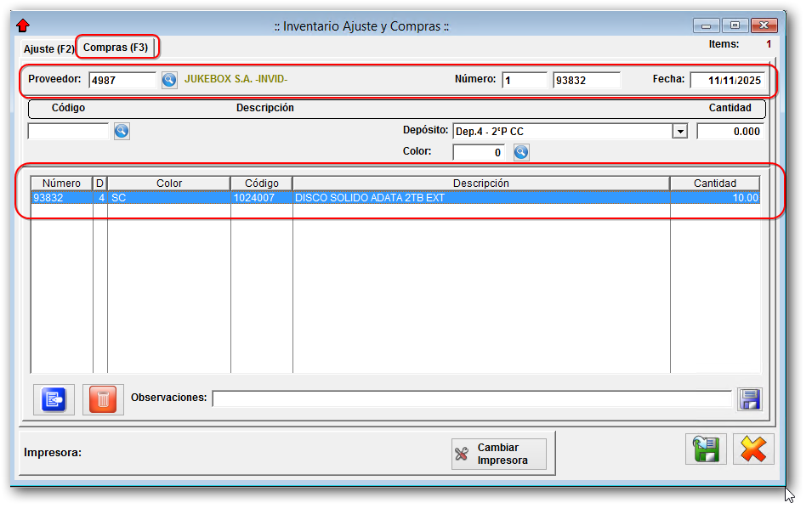Click the Descripción column header in grid
The image size is (812, 514).
pos(480,184)
